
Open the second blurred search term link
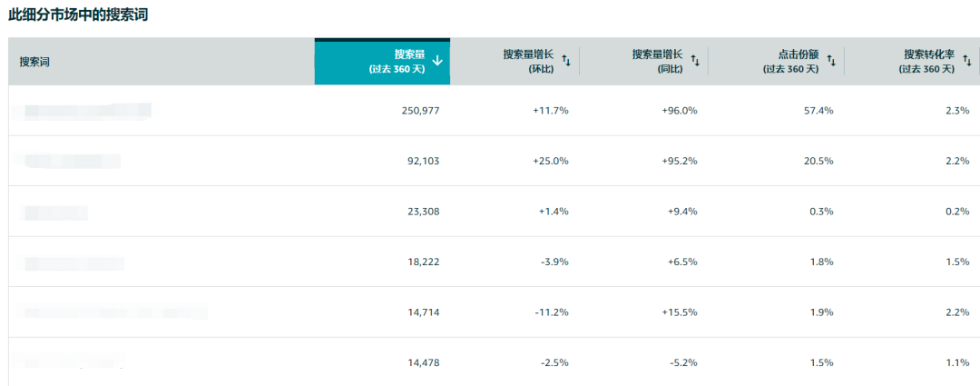72,161
